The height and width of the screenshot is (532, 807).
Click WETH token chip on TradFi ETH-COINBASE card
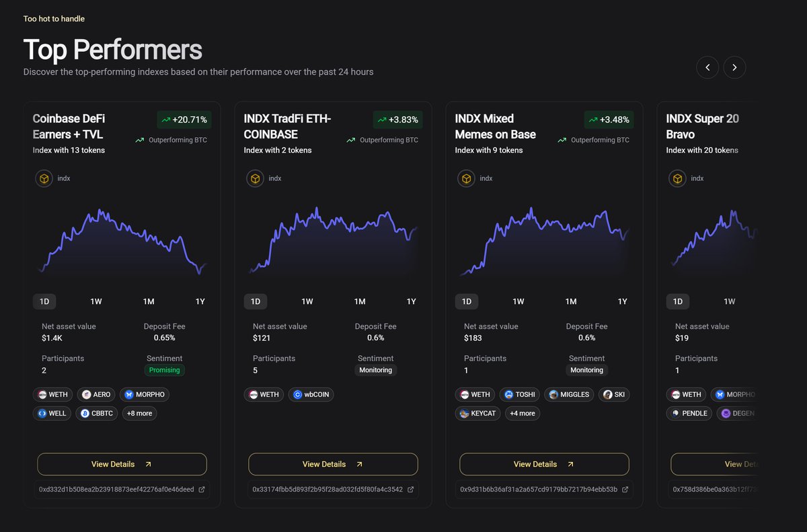point(264,394)
